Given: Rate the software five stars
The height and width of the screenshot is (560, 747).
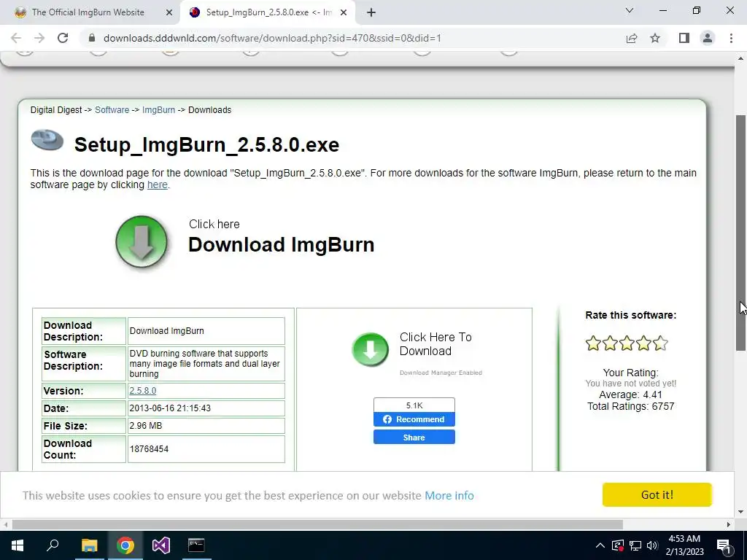Looking at the screenshot, I should [x=660, y=343].
